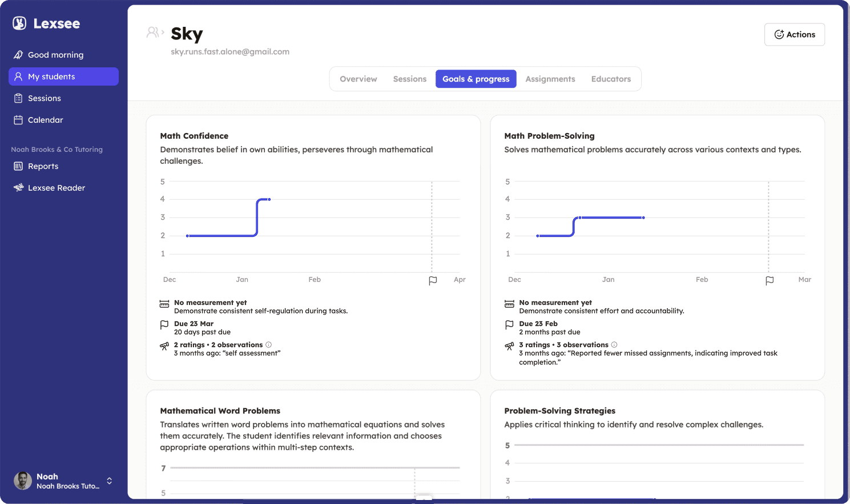
Task: Click Math Confidence starting point at level 2
Action: click(x=187, y=236)
